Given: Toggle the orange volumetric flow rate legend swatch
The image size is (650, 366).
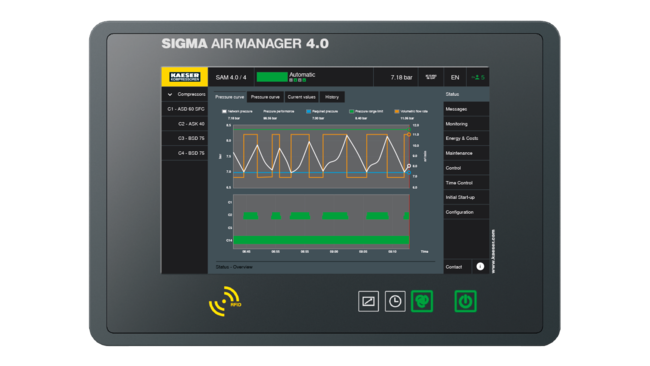Looking at the screenshot, I should tap(397, 111).
